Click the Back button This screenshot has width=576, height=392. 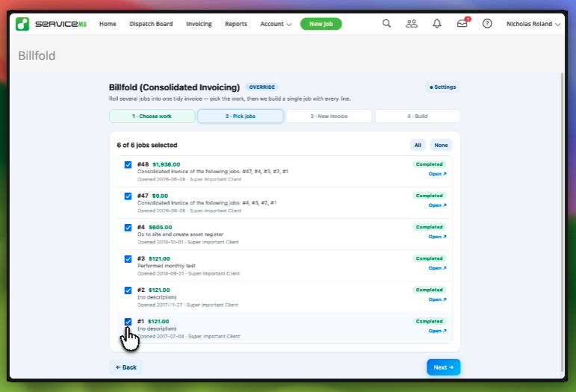click(x=126, y=367)
